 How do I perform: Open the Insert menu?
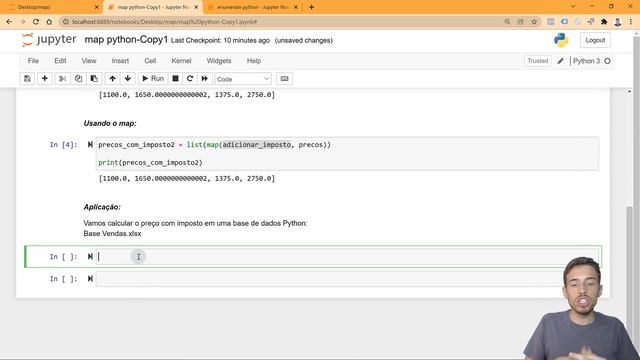pyautogui.click(x=120, y=61)
